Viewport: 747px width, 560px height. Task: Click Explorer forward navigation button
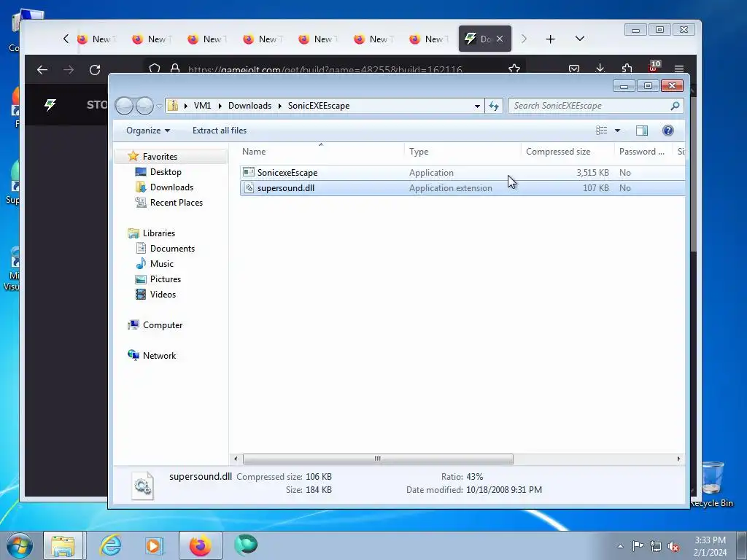coord(144,106)
